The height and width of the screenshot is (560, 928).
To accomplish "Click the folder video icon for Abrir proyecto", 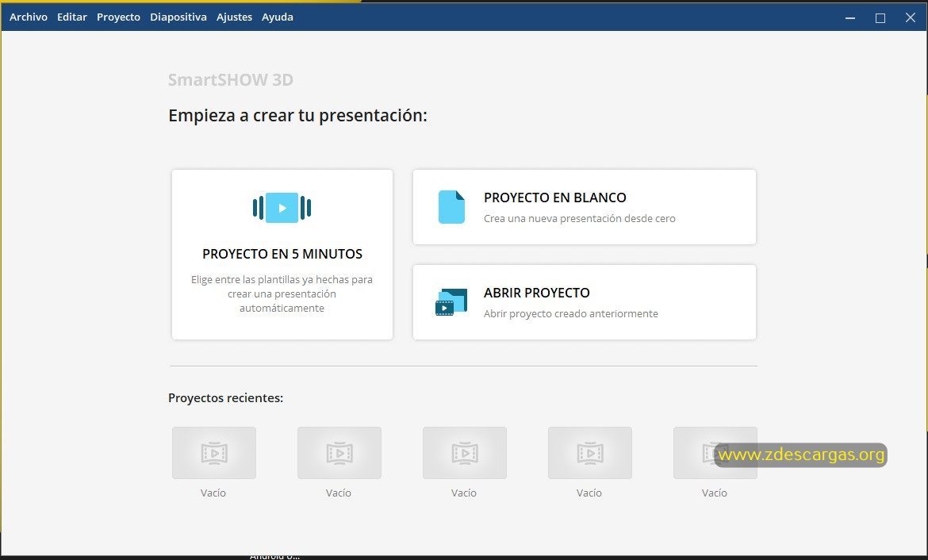I will point(451,302).
